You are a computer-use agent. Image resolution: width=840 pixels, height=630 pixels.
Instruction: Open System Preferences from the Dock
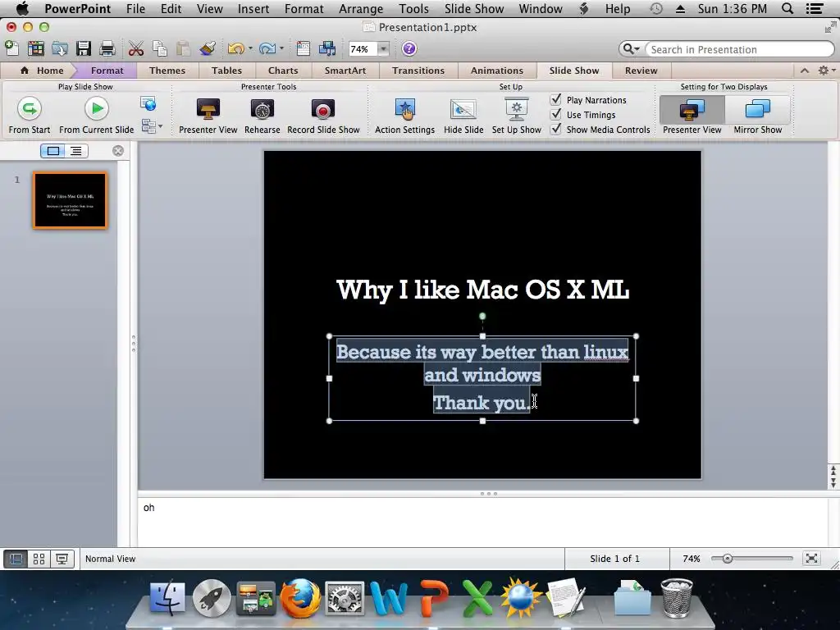(x=345, y=598)
